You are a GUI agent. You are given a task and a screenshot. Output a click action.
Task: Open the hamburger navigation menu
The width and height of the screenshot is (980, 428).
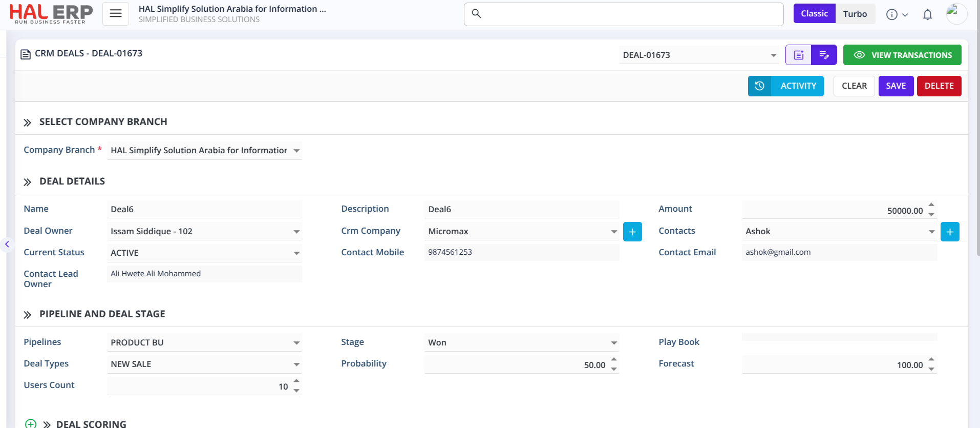pos(116,14)
